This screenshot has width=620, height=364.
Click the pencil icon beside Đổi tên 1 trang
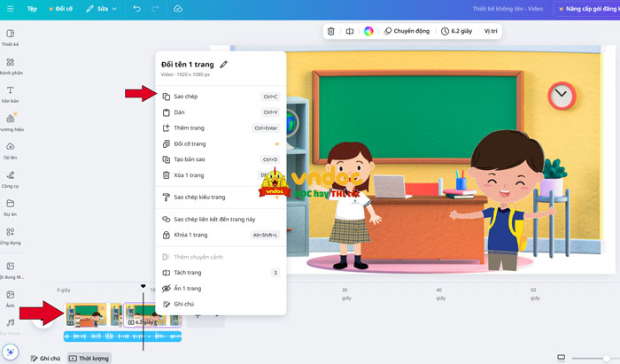point(223,65)
